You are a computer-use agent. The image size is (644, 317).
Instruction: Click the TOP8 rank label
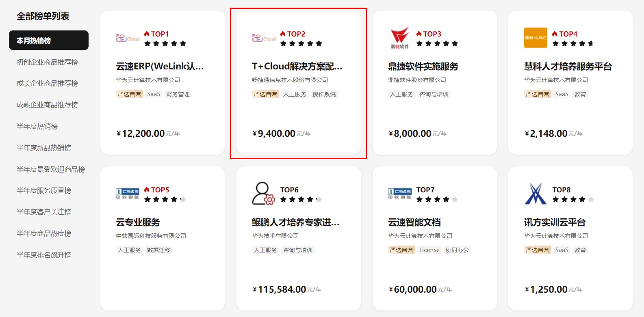562,190
